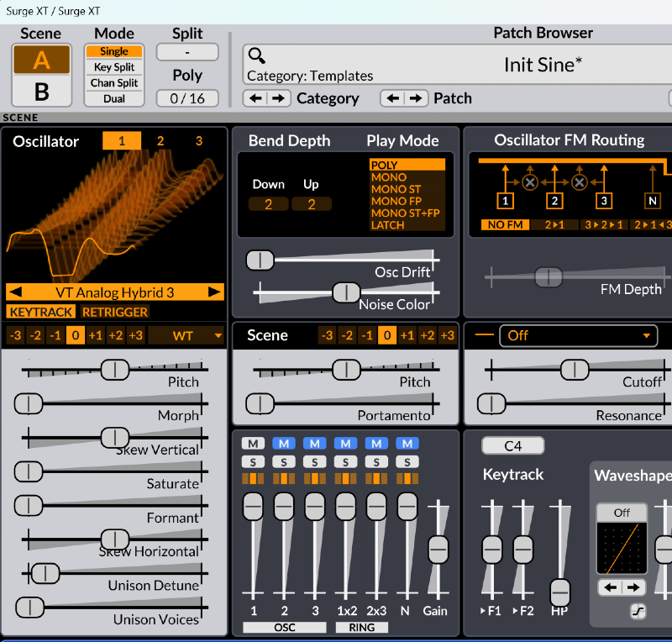Click the waveshaper curve preview
The image size is (672, 642).
pos(622,548)
